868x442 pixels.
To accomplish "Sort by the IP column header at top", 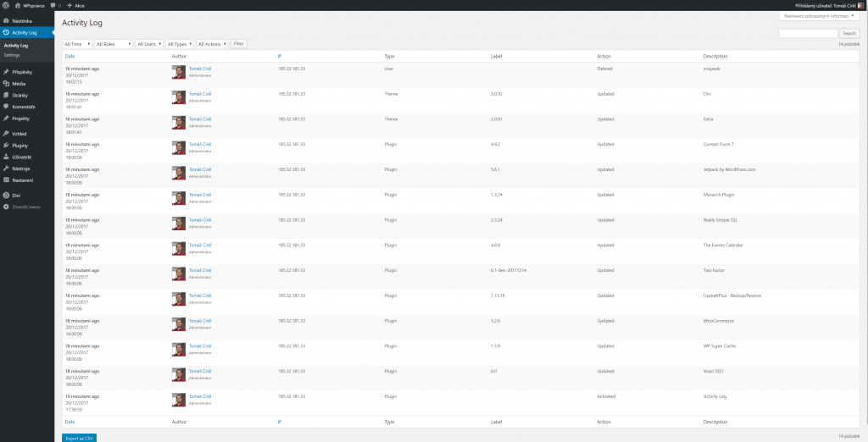I will pyautogui.click(x=280, y=57).
